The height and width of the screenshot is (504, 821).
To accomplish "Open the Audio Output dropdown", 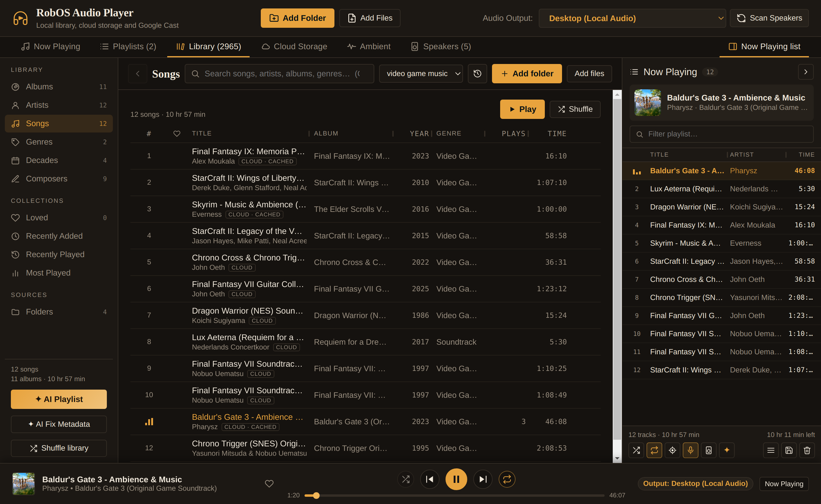I will (632, 18).
